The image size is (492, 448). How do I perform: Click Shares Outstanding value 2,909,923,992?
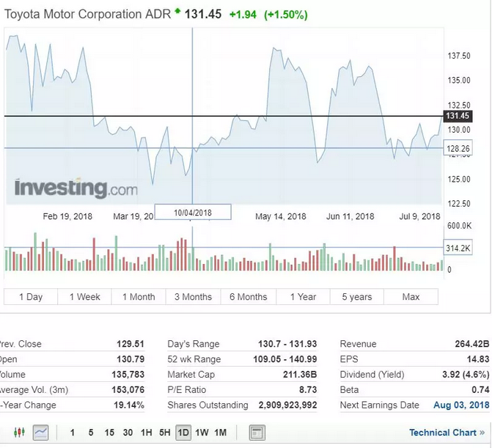click(x=287, y=405)
